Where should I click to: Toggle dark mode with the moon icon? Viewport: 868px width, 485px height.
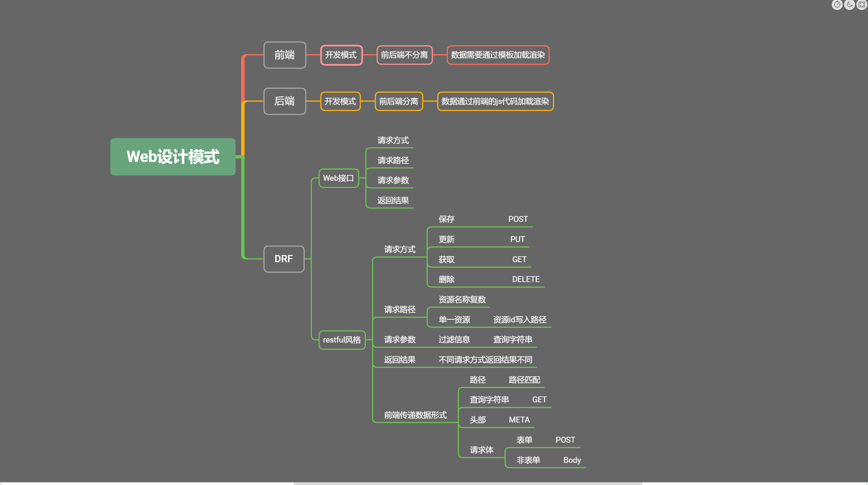click(850, 4)
